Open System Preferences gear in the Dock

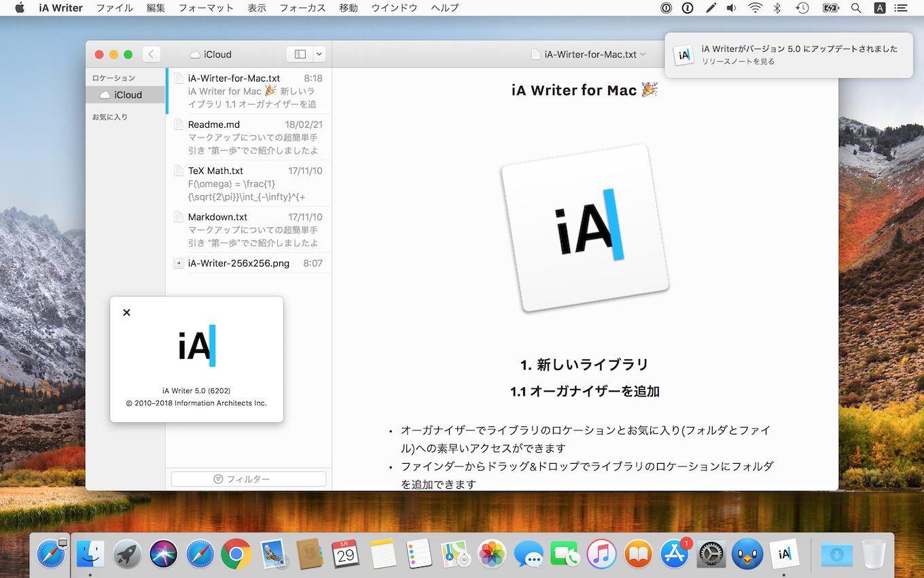tap(711, 554)
